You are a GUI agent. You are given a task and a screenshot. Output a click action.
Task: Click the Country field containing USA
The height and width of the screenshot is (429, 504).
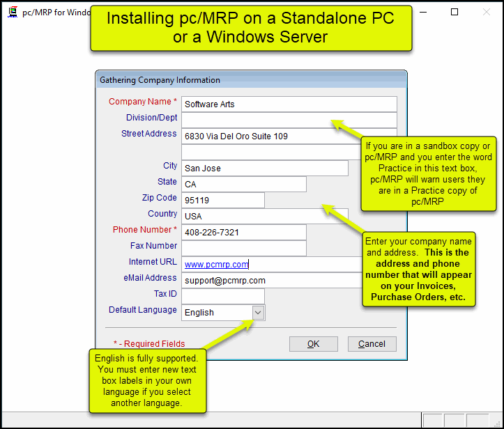point(265,216)
